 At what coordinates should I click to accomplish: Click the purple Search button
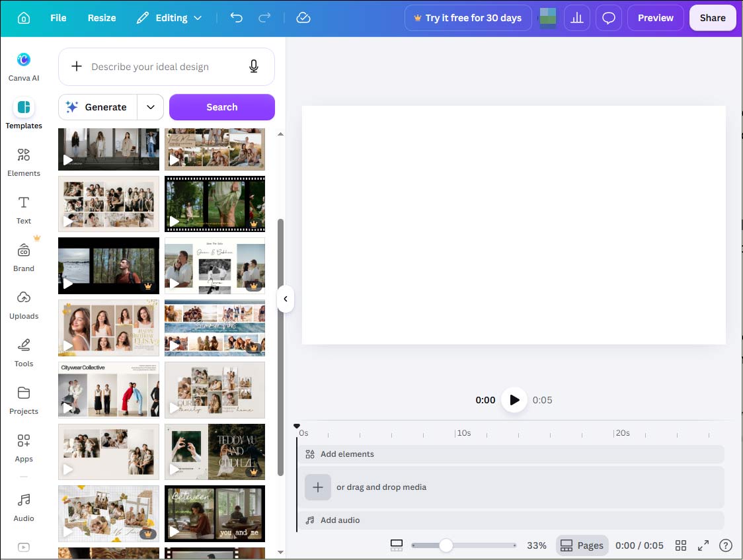point(221,107)
